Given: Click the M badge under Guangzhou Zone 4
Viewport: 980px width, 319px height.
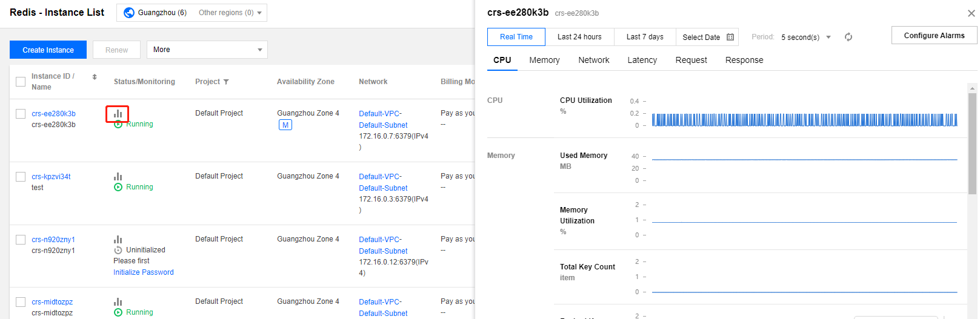Looking at the screenshot, I should pos(285,125).
